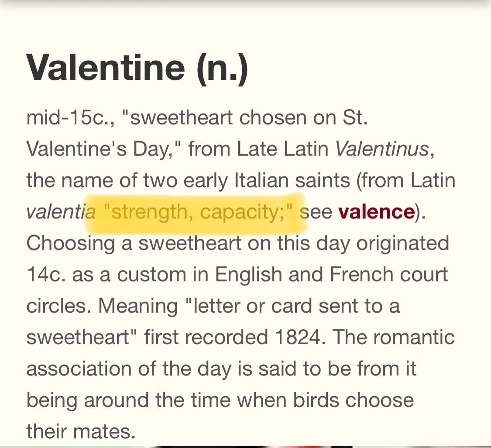Click the italic word Valentinus

click(382, 149)
